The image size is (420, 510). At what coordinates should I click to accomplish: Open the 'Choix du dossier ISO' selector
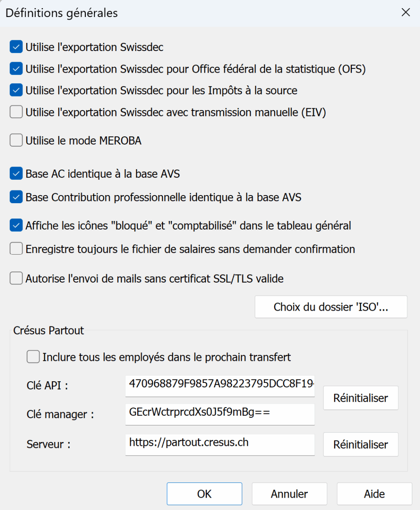tap(331, 307)
